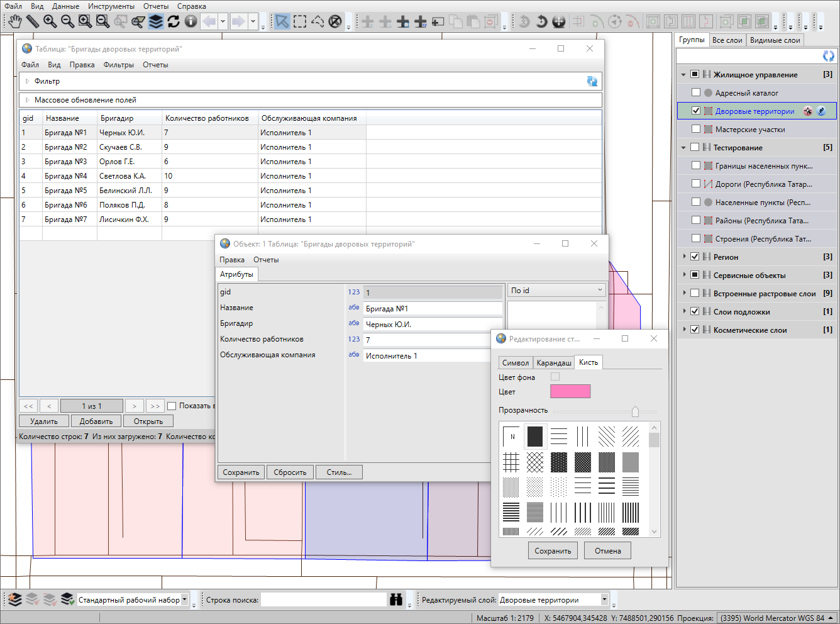Viewport: 840px width, 624px height.
Task: Toggle the Мастерские участки layer checkbox
Action: click(x=695, y=129)
